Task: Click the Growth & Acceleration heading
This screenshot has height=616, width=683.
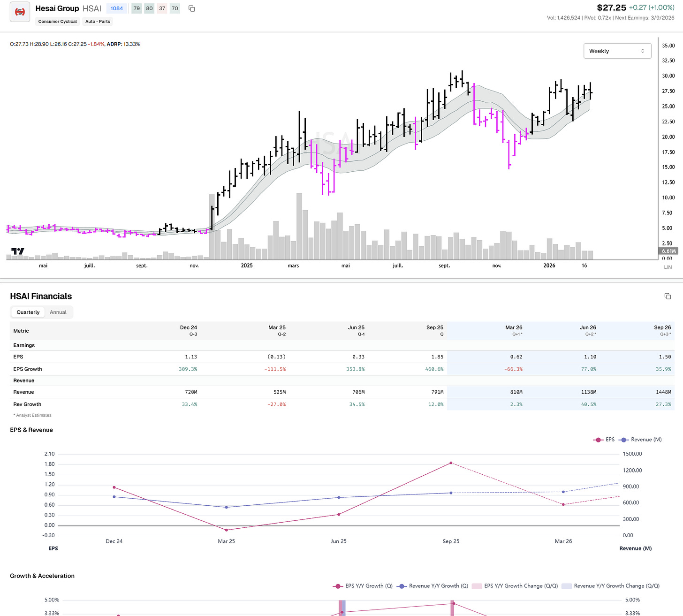Action: click(42, 576)
